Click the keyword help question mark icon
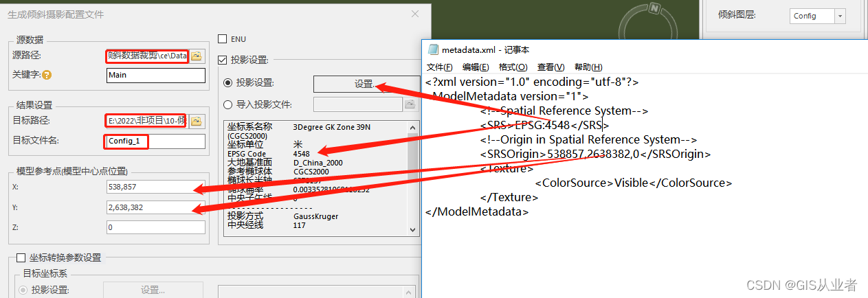Viewport: 868px width, 298px height. click(47, 76)
